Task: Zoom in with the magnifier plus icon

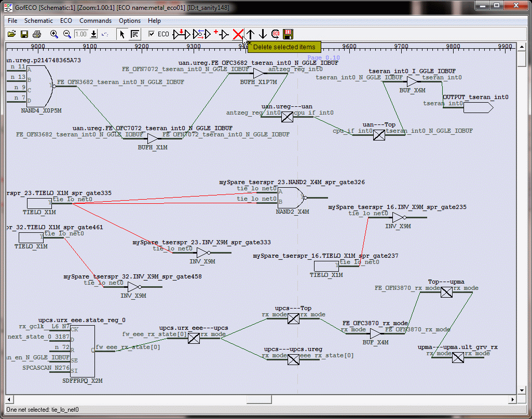Action: [x=54, y=34]
